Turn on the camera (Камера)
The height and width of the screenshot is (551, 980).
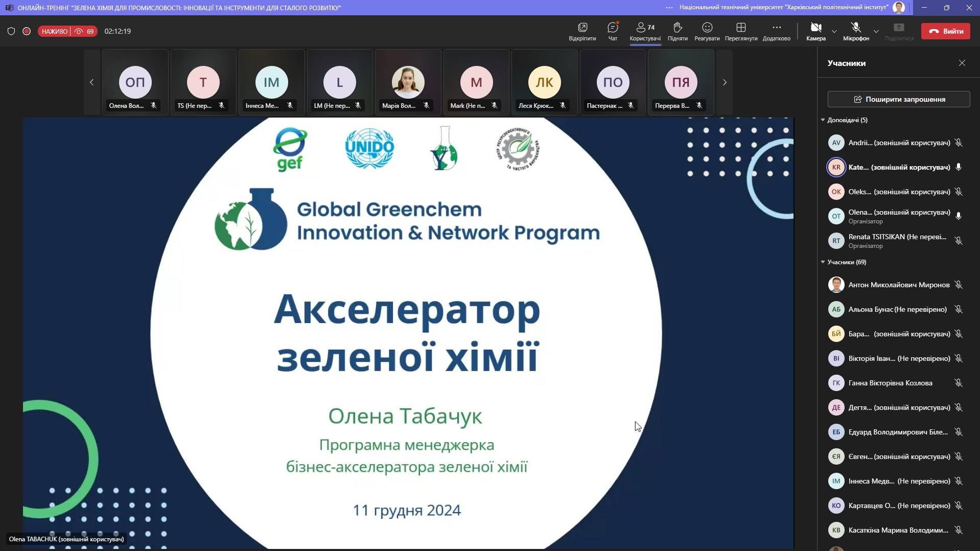(815, 28)
